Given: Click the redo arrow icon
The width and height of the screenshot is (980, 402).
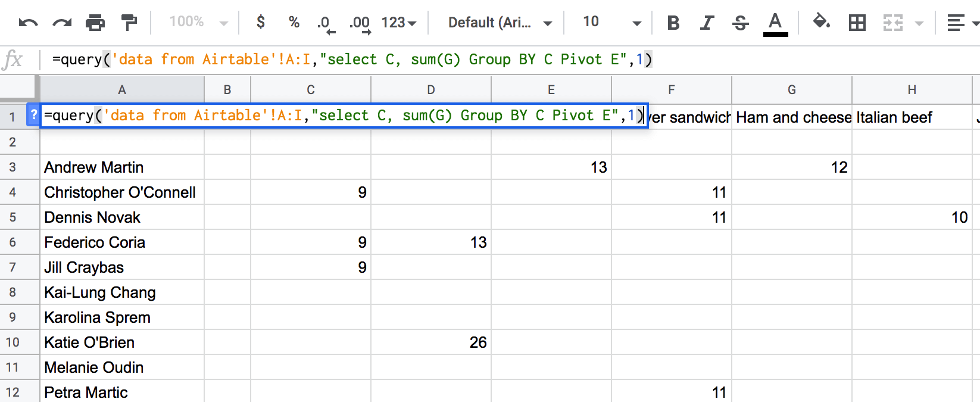Looking at the screenshot, I should (x=62, y=23).
